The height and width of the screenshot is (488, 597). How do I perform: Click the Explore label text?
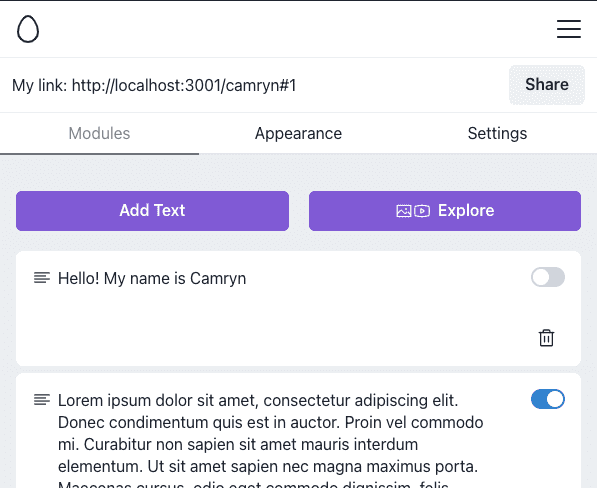pyautogui.click(x=466, y=211)
